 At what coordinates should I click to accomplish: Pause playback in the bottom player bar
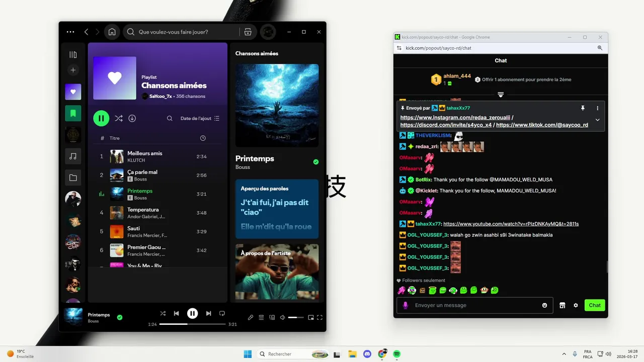192,313
